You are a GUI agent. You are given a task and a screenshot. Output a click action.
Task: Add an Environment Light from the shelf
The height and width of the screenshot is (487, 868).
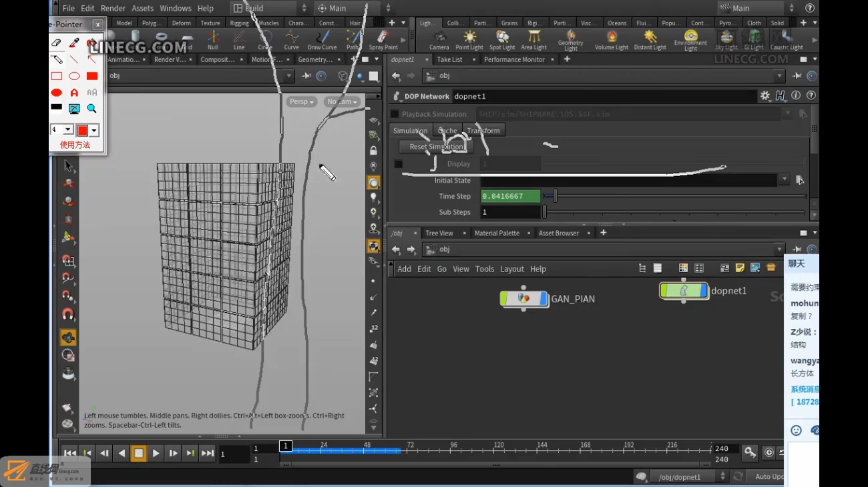click(690, 40)
